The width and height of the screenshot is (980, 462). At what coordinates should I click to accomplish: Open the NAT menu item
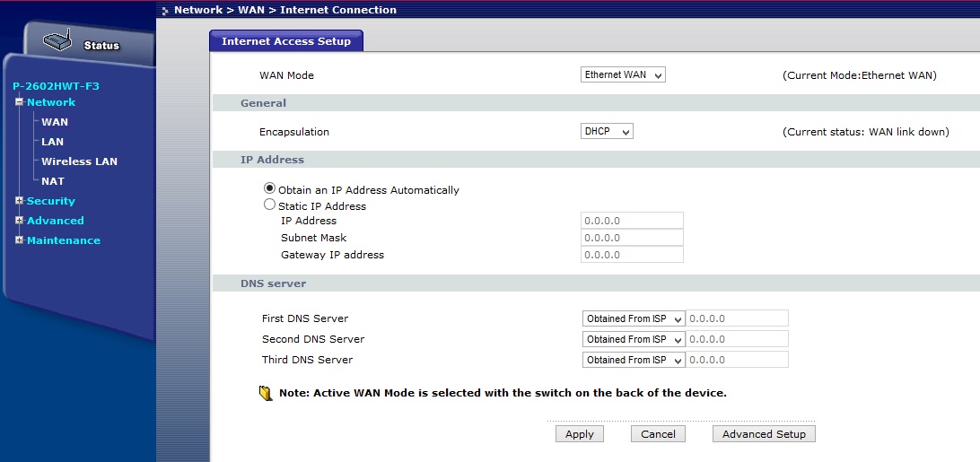pos(53,181)
